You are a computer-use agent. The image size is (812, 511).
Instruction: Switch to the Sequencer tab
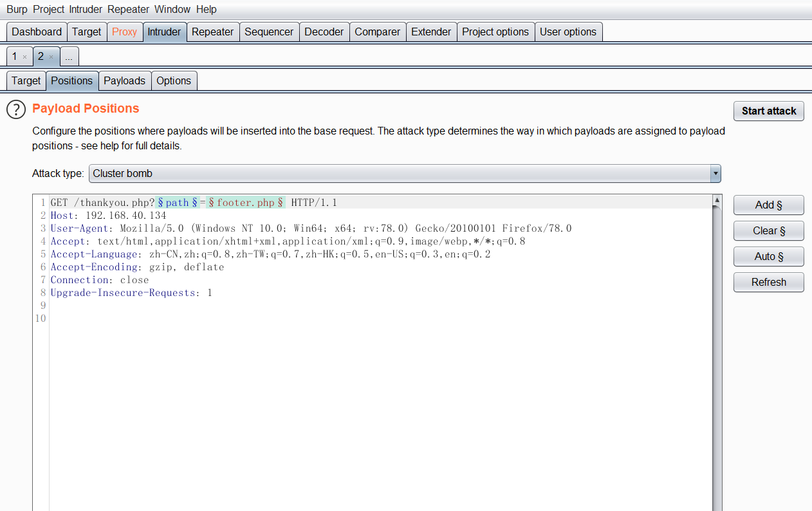pos(269,32)
